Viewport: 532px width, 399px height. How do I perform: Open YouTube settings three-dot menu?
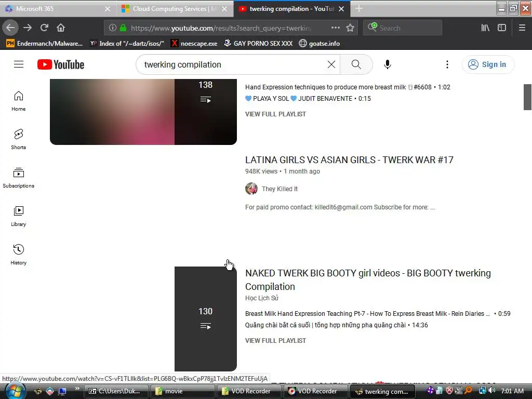point(447,64)
